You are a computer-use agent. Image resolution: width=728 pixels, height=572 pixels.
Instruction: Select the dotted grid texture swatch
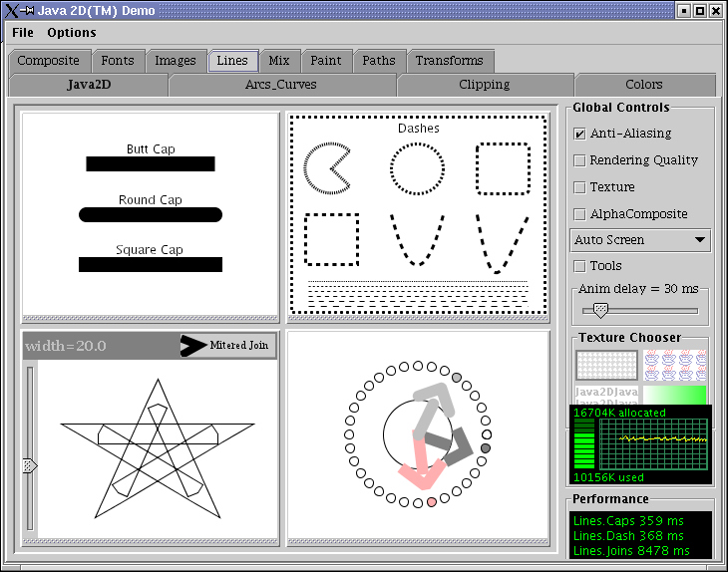[x=606, y=365]
